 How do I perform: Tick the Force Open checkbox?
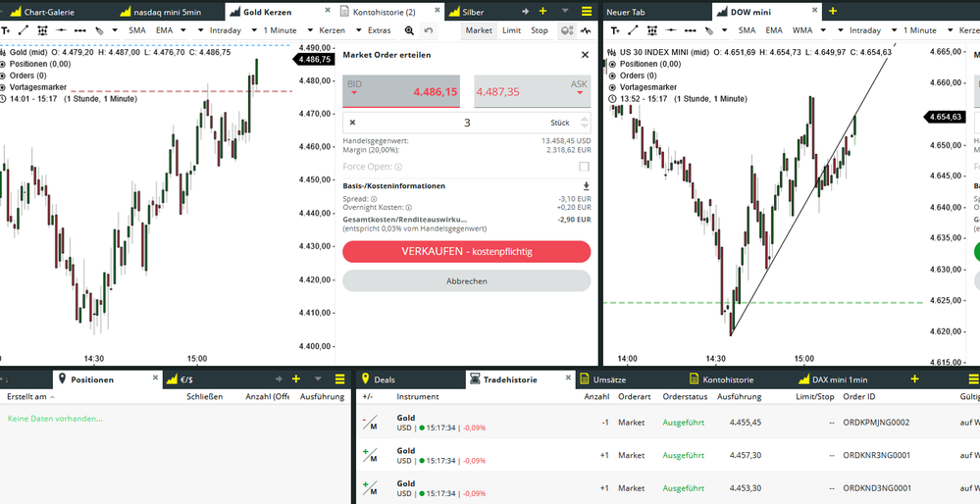585,167
